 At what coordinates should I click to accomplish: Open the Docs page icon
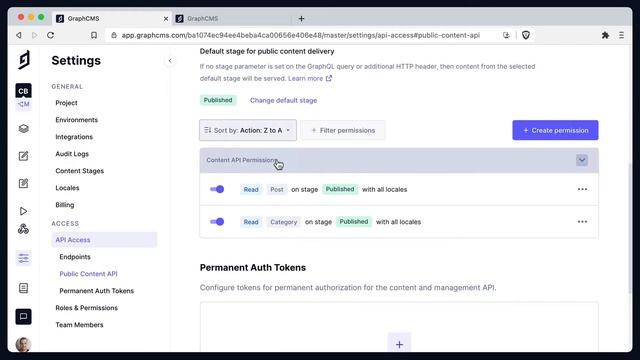[23, 288]
